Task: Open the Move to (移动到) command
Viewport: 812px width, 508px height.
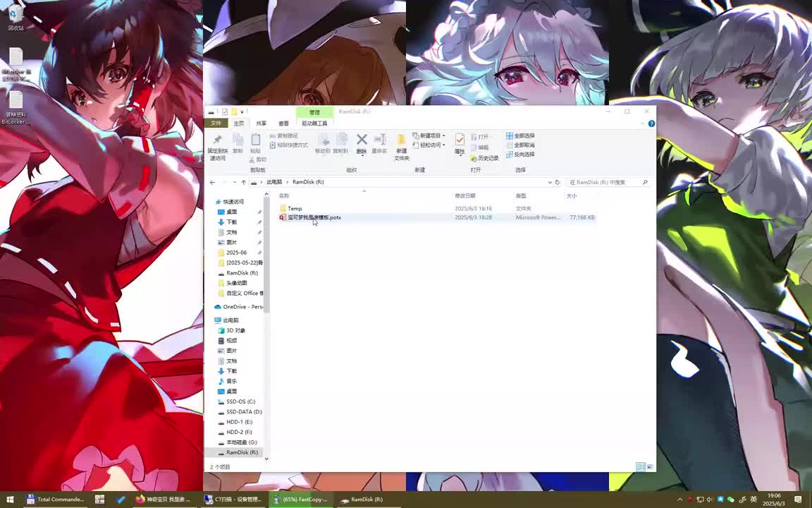Action: [323, 144]
